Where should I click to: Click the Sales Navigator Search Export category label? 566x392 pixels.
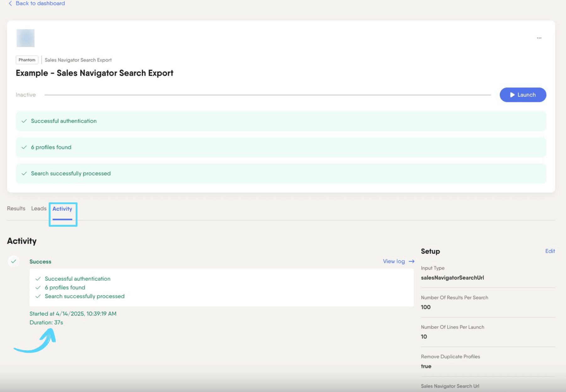pos(78,60)
